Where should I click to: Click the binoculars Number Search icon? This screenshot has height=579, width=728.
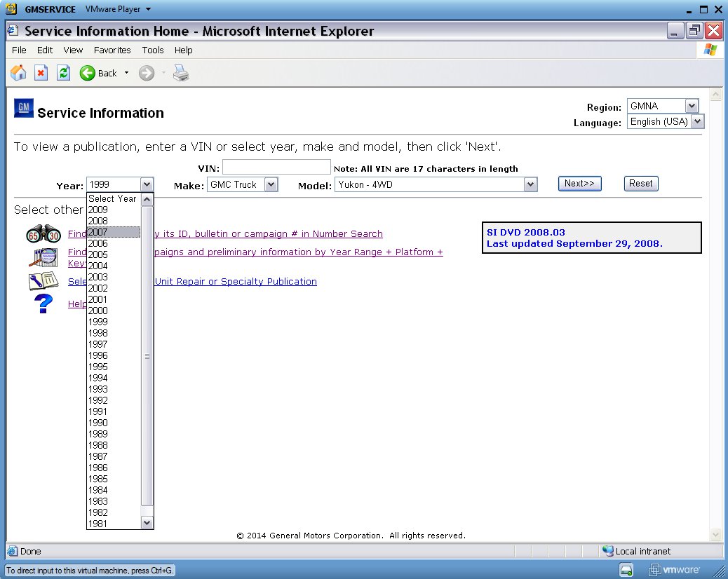coord(43,234)
